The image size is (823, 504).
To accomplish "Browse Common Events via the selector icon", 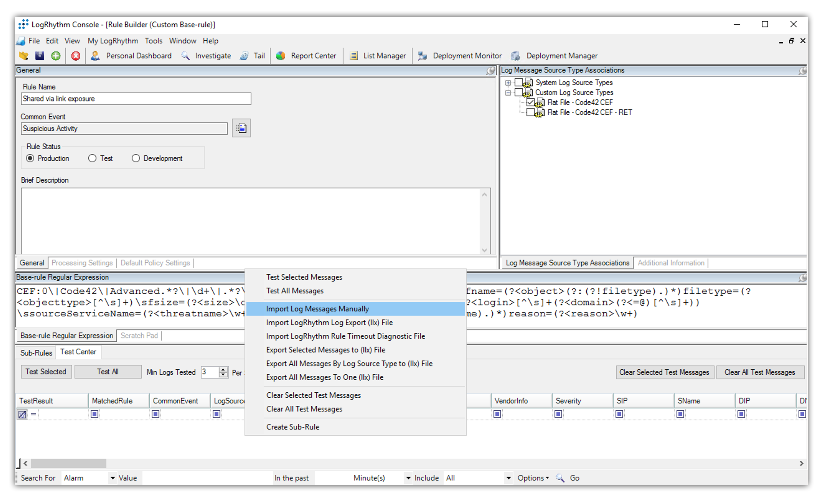I will coord(241,128).
